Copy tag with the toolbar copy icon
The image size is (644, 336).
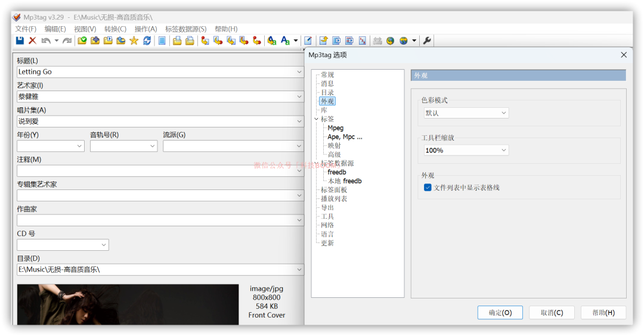point(177,40)
